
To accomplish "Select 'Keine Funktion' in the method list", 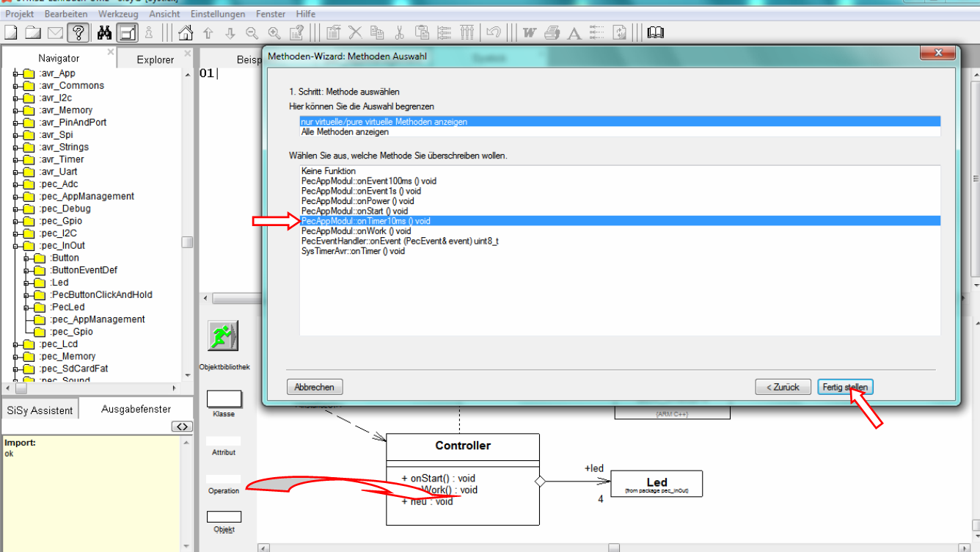I will tap(620, 171).
